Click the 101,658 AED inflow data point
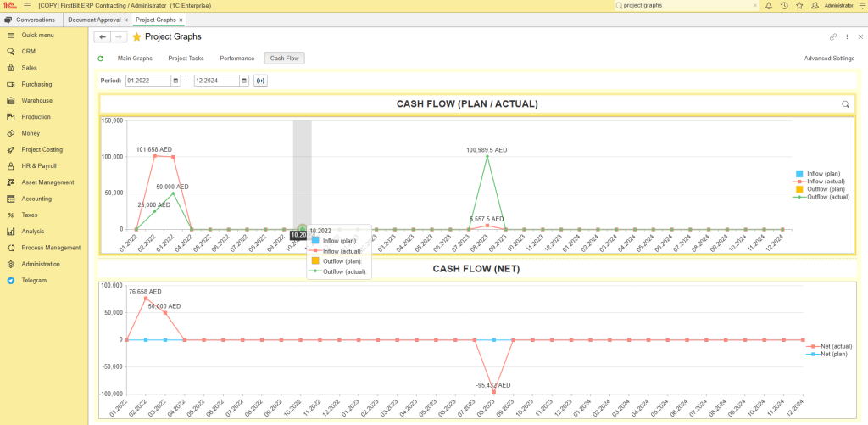868x425 pixels. click(x=154, y=156)
